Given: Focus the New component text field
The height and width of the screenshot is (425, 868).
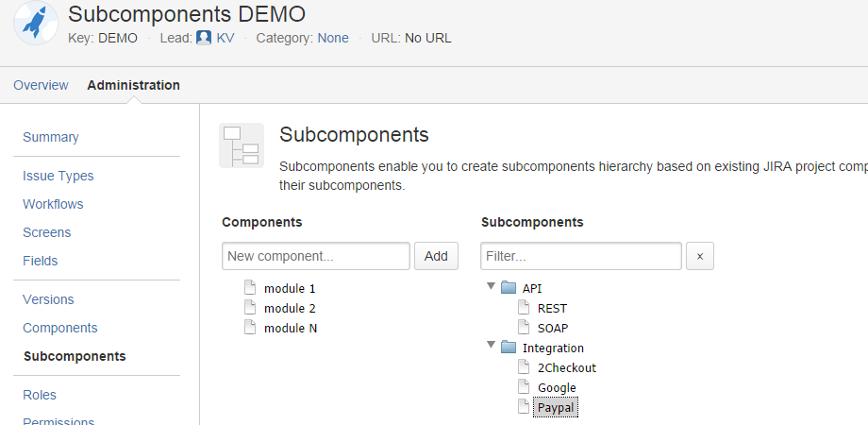Looking at the screenshot, I should [316, 256].
